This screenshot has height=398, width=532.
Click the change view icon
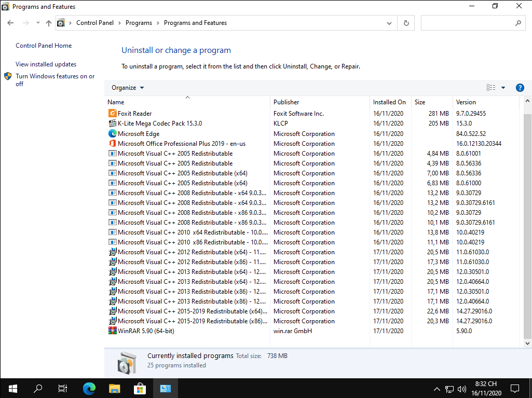tap(490, 88)
